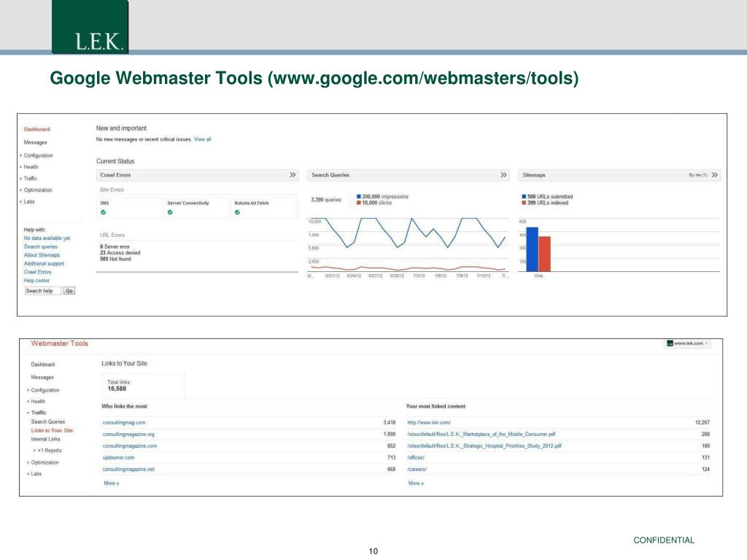Expand Optimization in upper sidebar
This screenshot has width=747, height=560.
pos(36,190)
